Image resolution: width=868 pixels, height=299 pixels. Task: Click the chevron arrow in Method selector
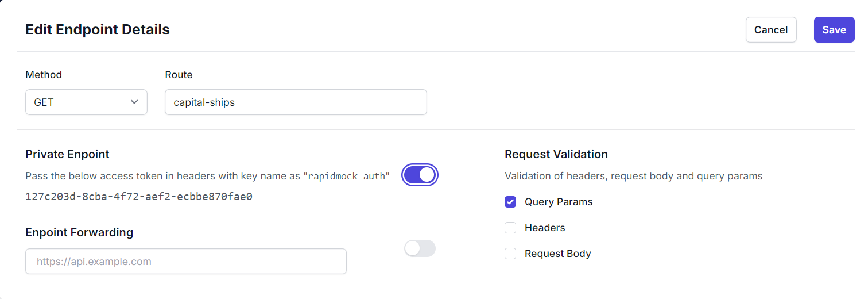click(x=134, y=102)
